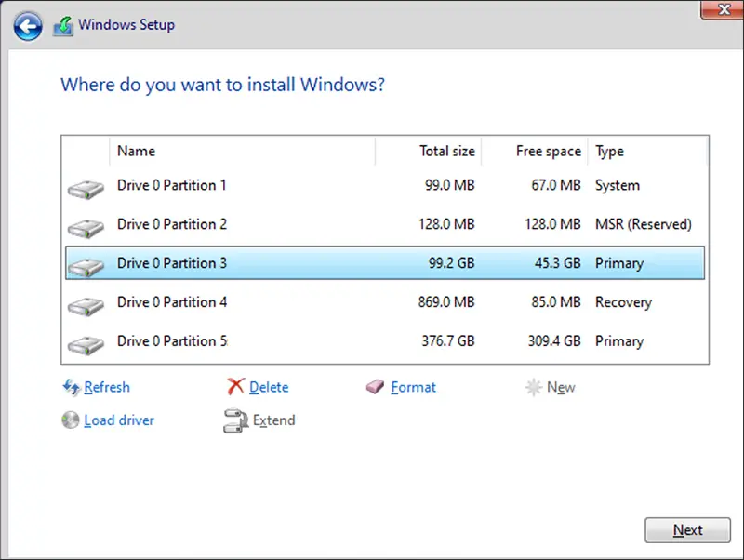
Task: Open the Load driver link
Action: click(x=119, y=420)
